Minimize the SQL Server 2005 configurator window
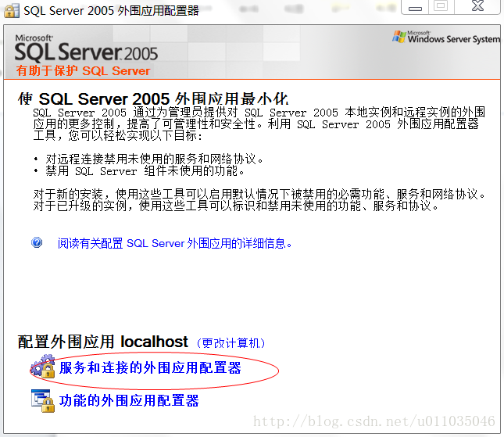The width and height of the screenshot is (504, 437). pyautogui.click(x=415, y=7)
